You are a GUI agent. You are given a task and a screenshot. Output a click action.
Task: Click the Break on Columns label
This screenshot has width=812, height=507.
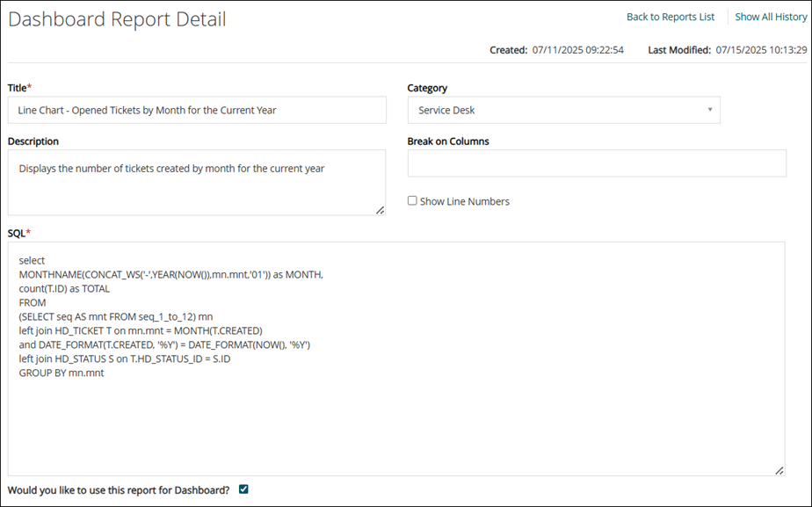pyautogui.click(x=448, y=141)
